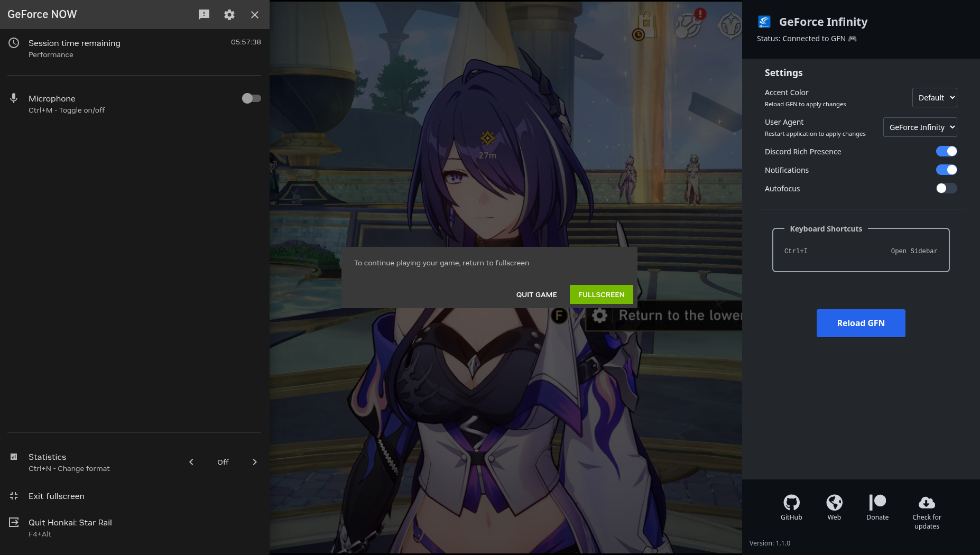Open the Web globe icon

click(x=834, y=502)
